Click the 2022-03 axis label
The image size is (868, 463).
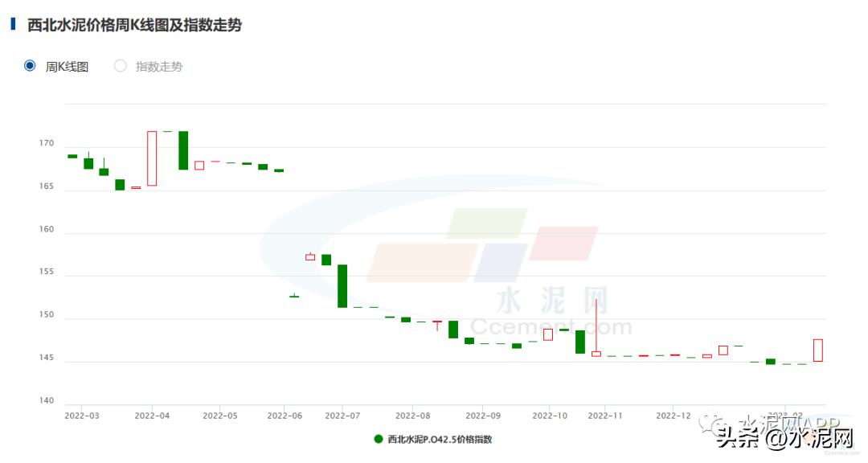[80, 416]
